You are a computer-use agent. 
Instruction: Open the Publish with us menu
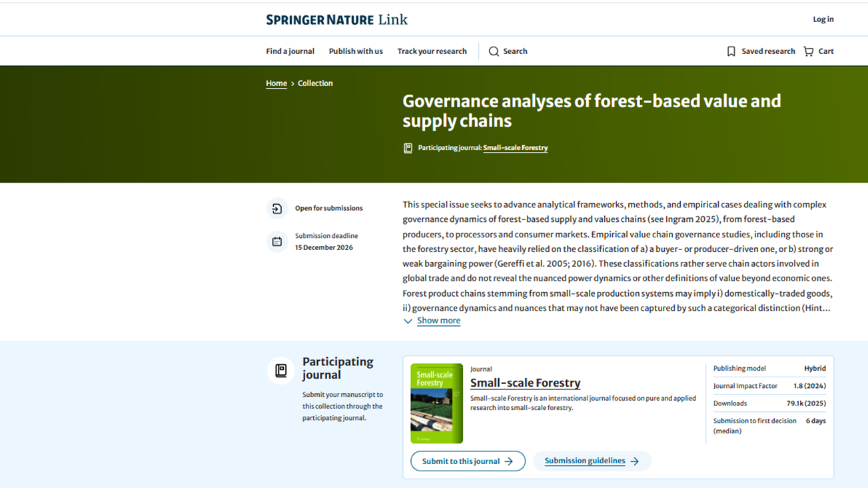pos(356,51)
